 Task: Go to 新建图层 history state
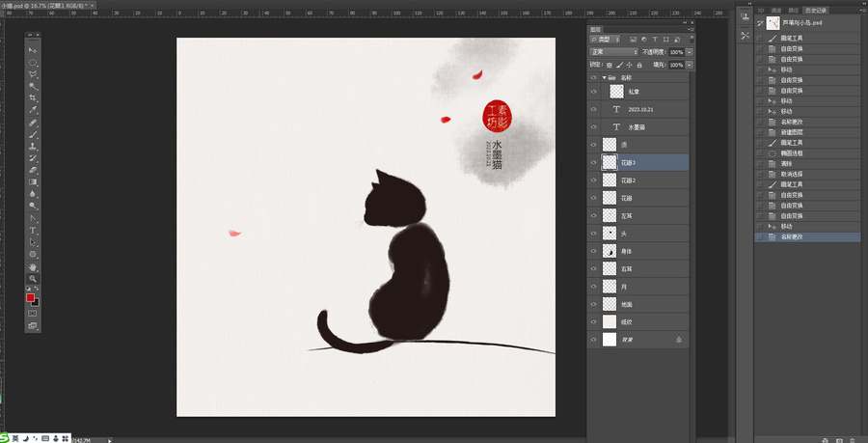tap(807, 132)
